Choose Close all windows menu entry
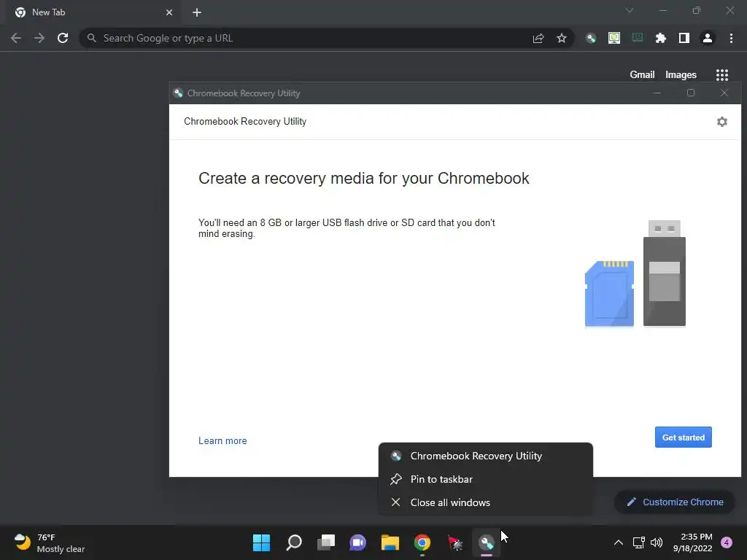Image resolution: width=747 pixels, height=560 pixels. point(485,502)
